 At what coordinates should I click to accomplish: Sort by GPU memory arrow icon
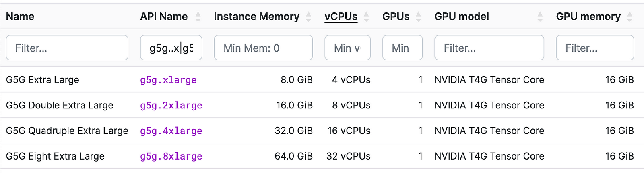pyautogui.click(x=630, y=17)
